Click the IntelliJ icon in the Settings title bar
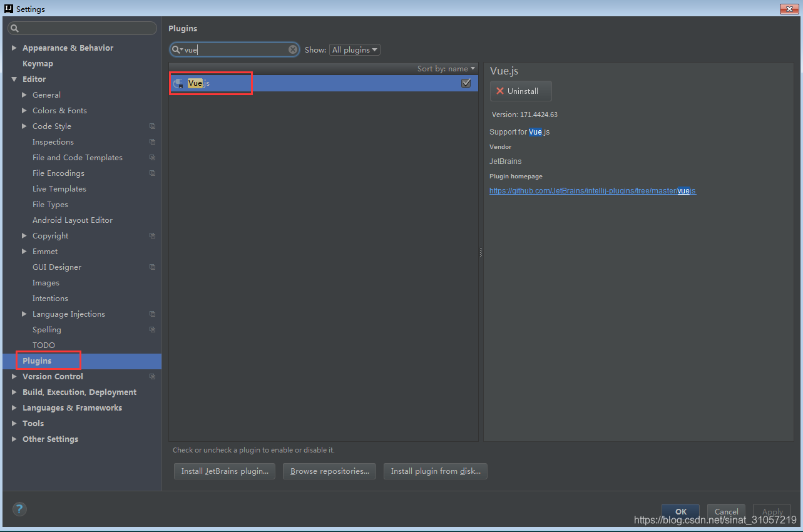The width and height of the screenshot is (803, 532). (9, 9)
